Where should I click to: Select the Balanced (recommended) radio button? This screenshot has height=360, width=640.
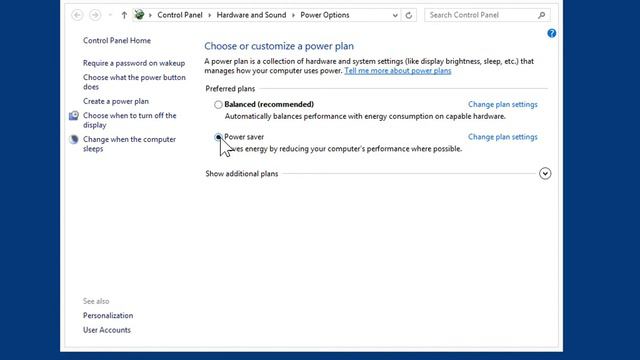[218, 104]
